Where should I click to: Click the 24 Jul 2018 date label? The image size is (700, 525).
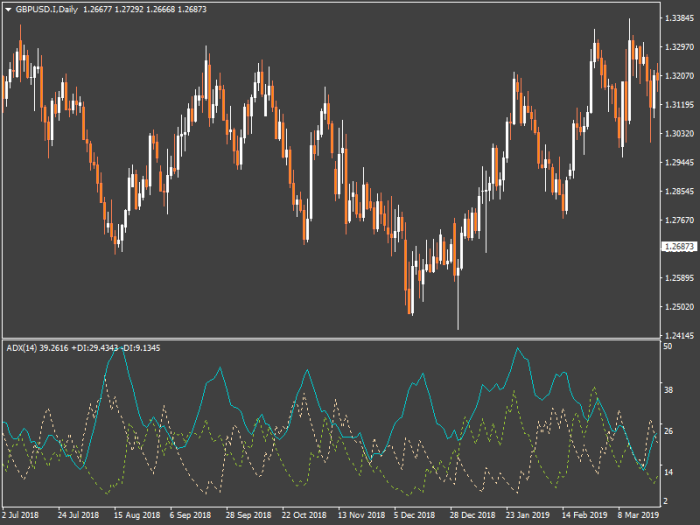tap(79, 515)
